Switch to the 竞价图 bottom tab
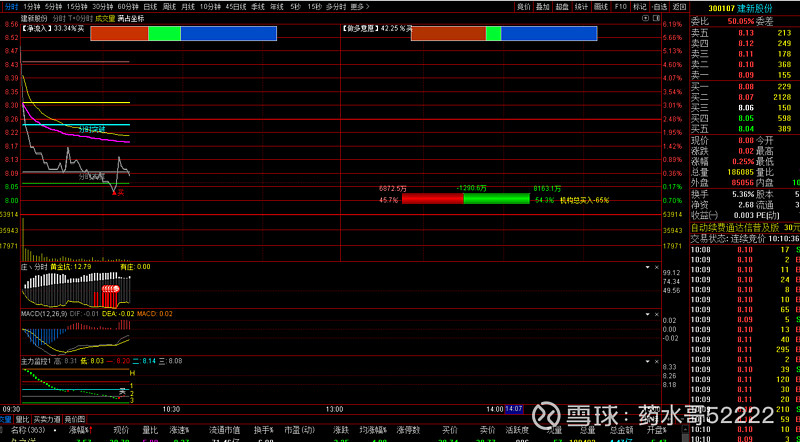Viewport: 800px width, 442px height. tap(75, 419)
